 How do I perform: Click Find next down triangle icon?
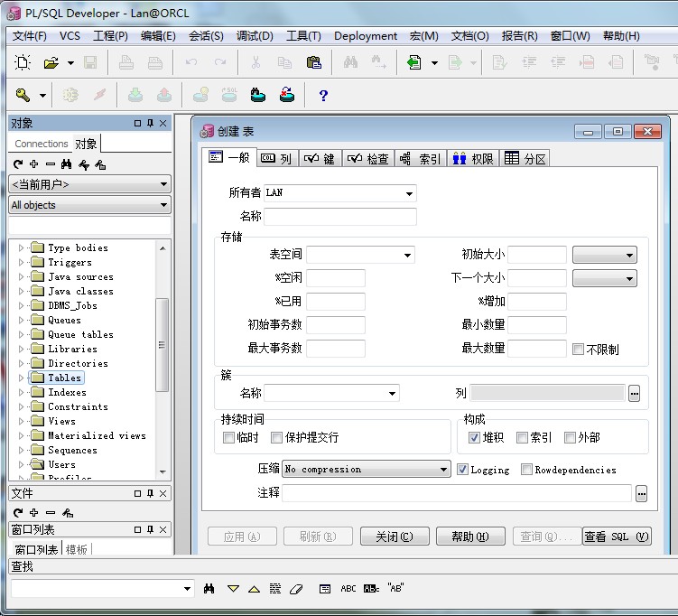(x=233, y=589)
